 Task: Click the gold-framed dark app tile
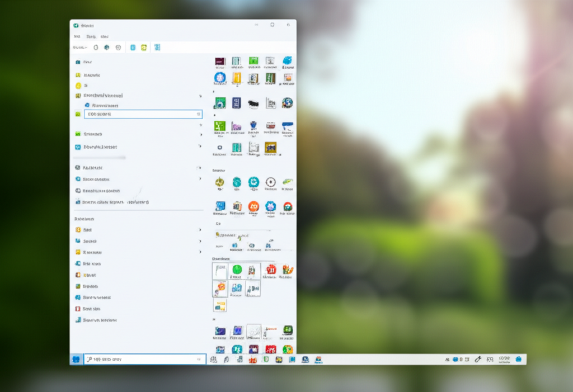click(270, 148)
